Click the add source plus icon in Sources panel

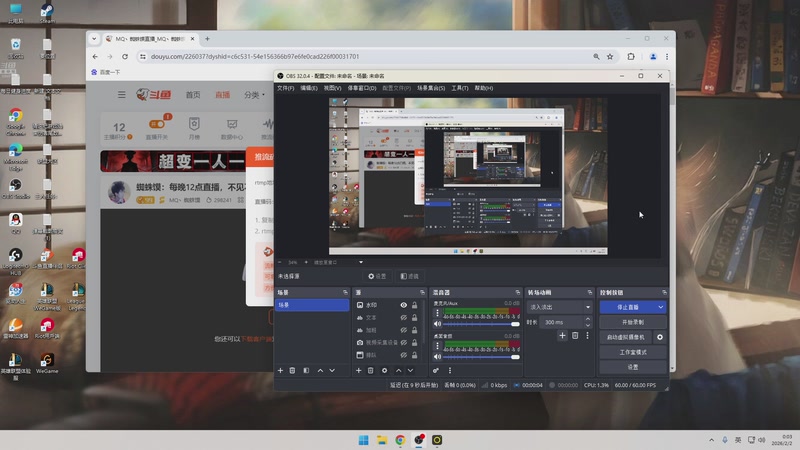(358, 370)
